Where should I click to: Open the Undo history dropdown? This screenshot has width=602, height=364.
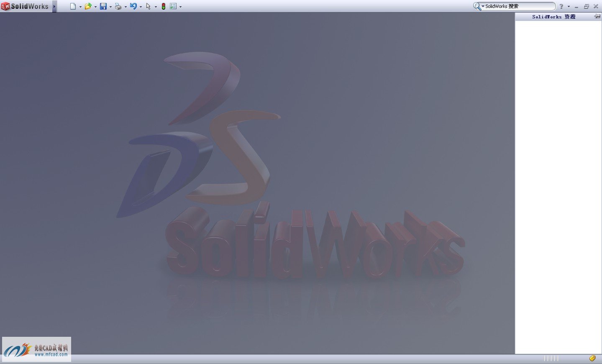pyautogui.click(x=141, y=6)
